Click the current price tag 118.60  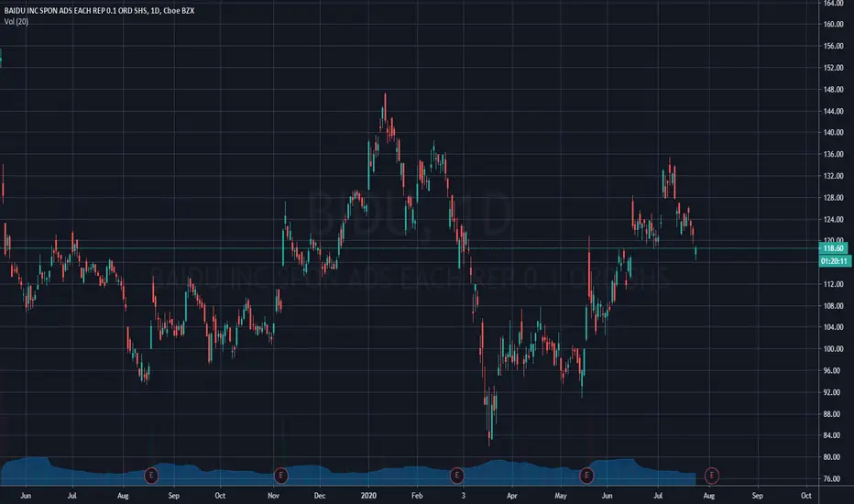(x=834, y=248)
